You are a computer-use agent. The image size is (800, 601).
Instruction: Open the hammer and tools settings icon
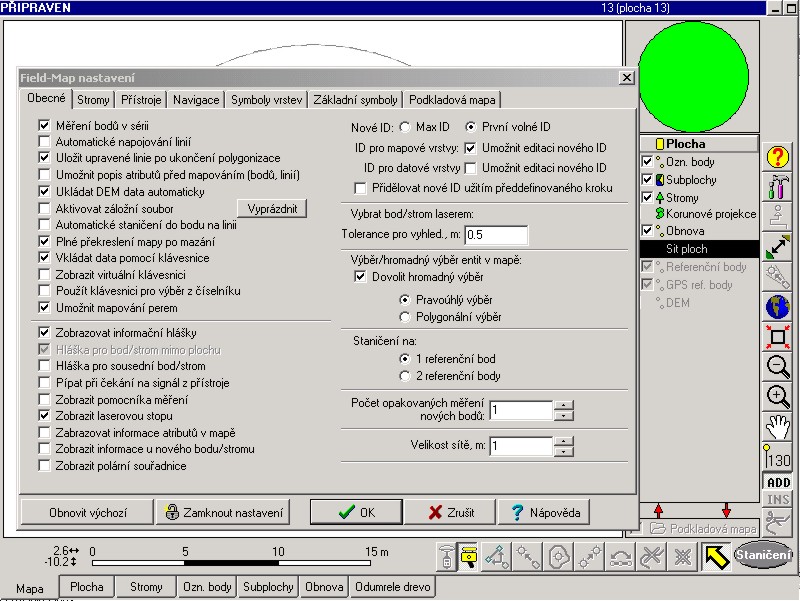point(779,186)
